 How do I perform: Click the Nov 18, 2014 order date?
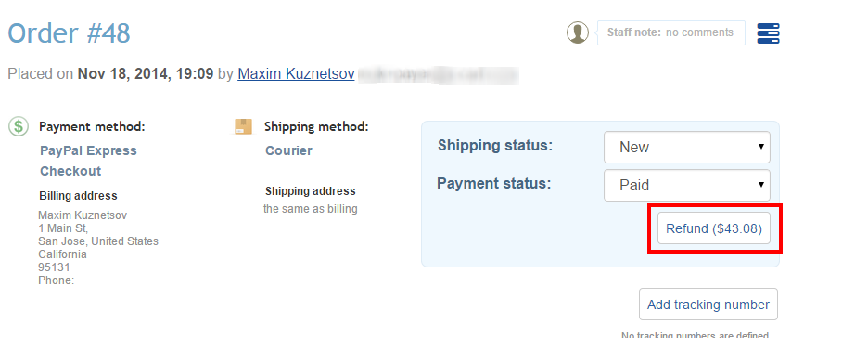point(124,73)
